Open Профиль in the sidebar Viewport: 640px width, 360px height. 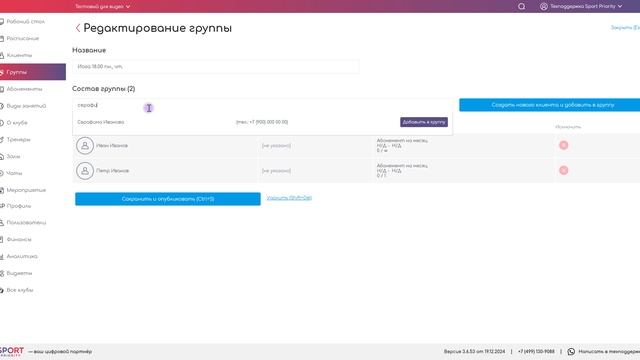click(x=18, y=206)
